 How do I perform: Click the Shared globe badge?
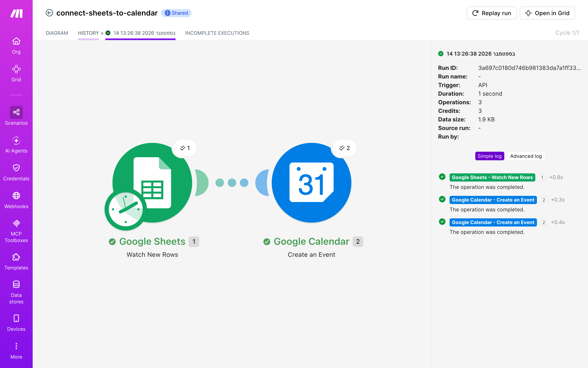176,13
